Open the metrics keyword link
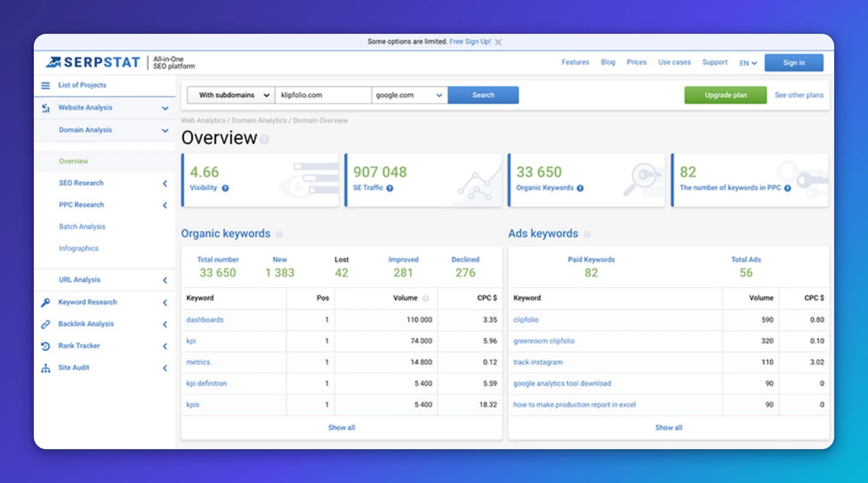Viewport: 868px width, 483px height. point(198,362)
